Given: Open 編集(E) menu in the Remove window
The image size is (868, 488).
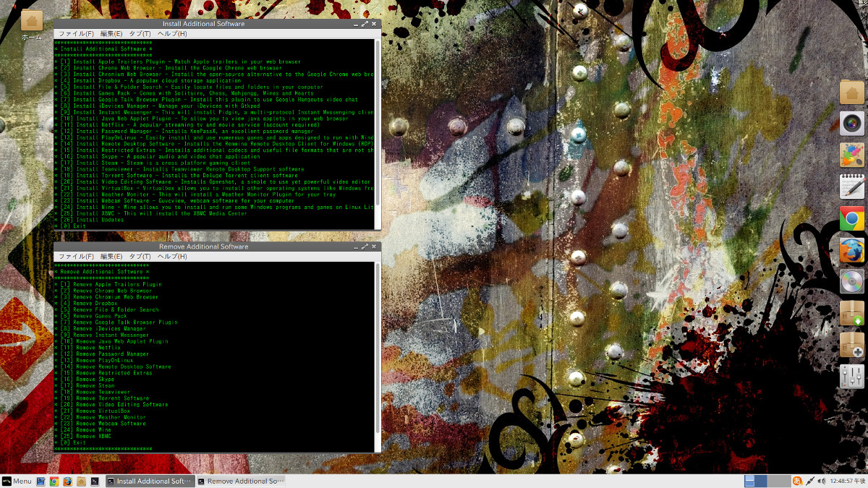Looking at the screenshot, I should (x=111, y=257).
